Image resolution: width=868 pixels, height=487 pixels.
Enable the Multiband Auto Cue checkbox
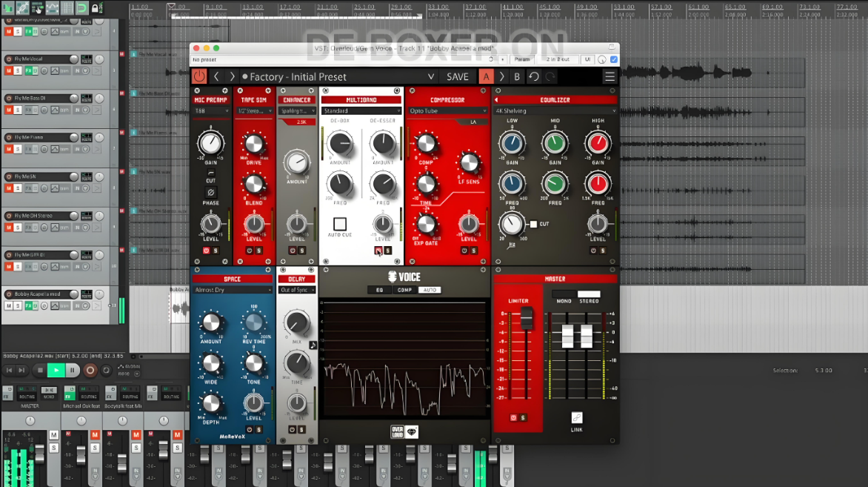click(x=340, y=224)
